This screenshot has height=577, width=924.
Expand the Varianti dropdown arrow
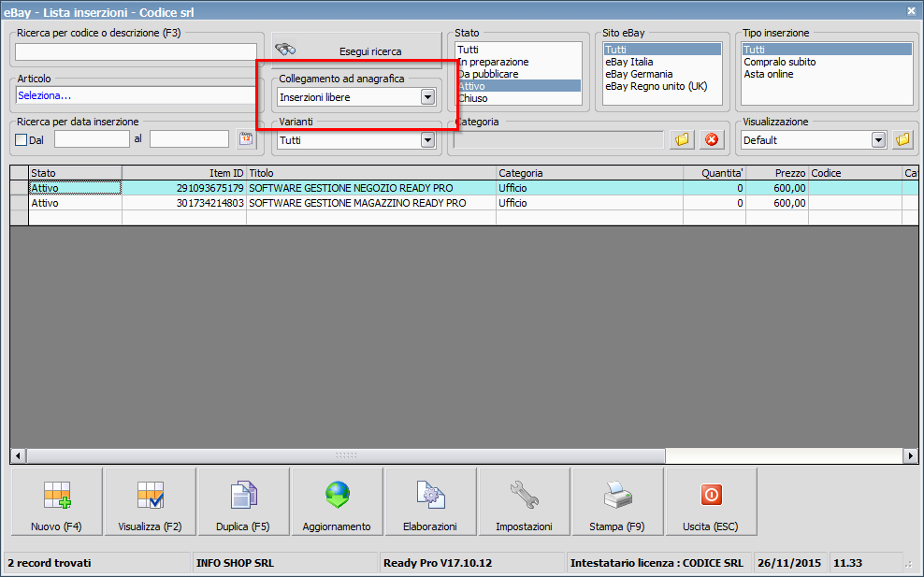point(427,140)
